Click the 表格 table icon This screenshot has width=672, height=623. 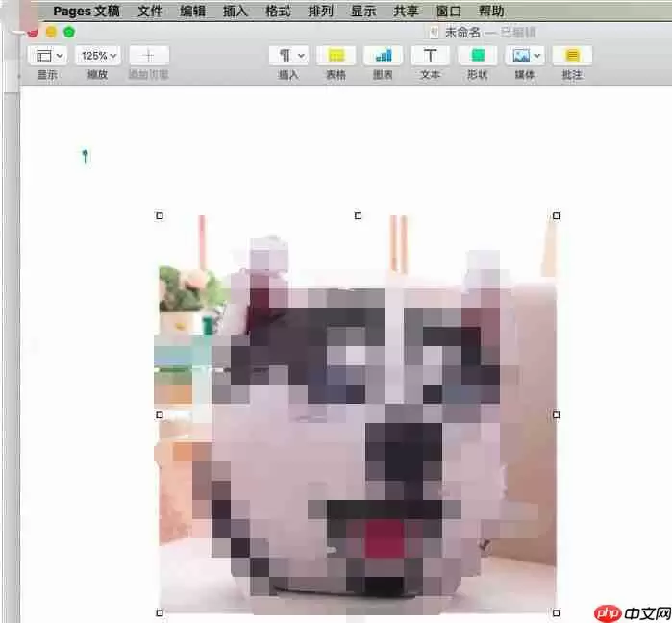[336, 55]
